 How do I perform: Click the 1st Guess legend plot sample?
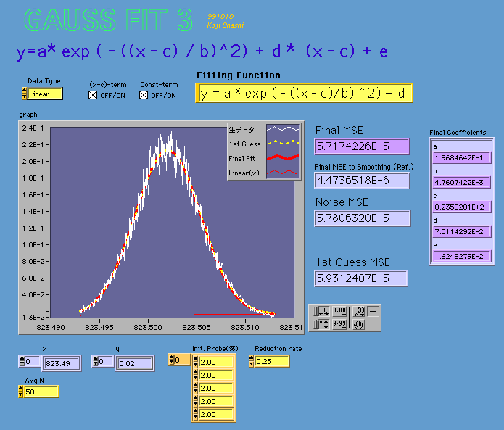282,144
